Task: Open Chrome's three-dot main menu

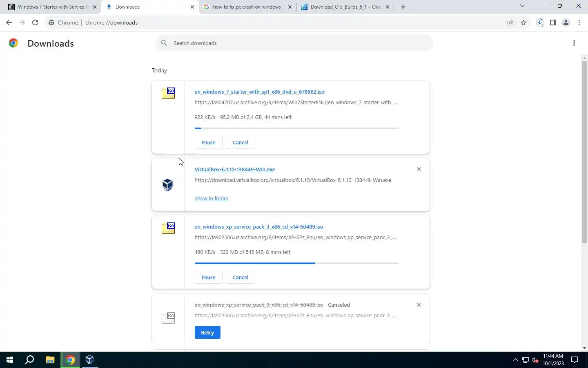Action: [x=579, y=22]
